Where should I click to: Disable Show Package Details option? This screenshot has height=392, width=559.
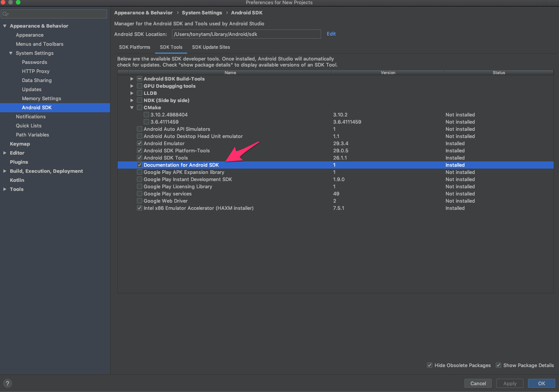[498, 365]
